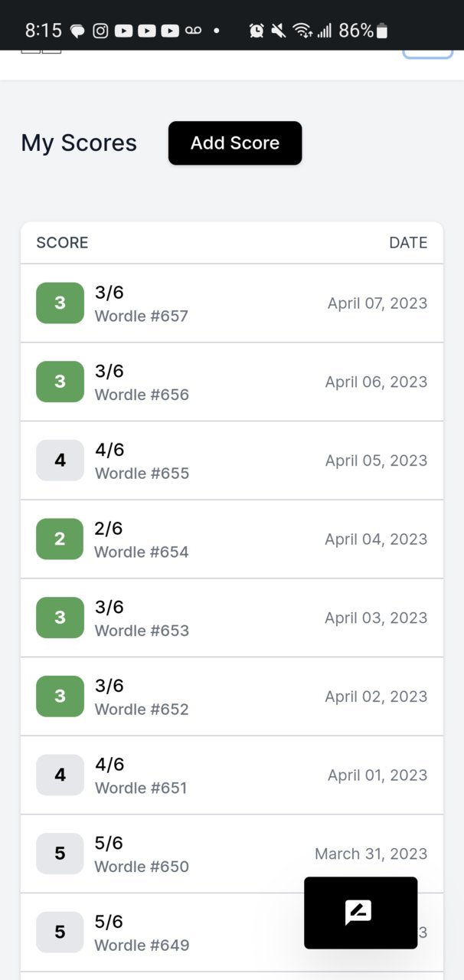Select the Wordle #652 score row
464x980 pixels.
[x=232, y=696]
